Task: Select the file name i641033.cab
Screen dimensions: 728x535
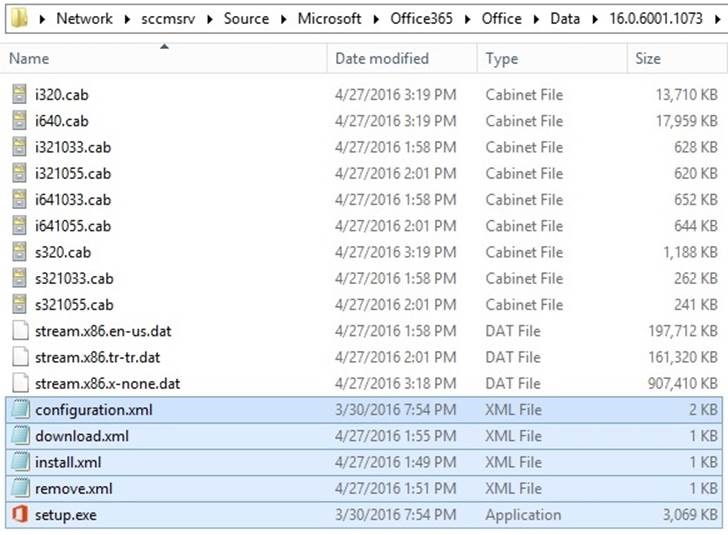Action: coord(73,200)
